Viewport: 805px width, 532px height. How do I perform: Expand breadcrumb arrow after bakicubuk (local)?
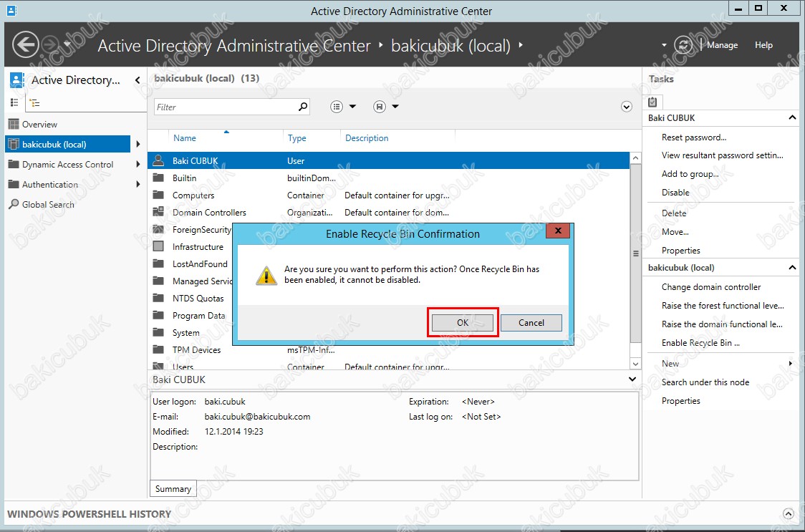(x=521, y=45)
